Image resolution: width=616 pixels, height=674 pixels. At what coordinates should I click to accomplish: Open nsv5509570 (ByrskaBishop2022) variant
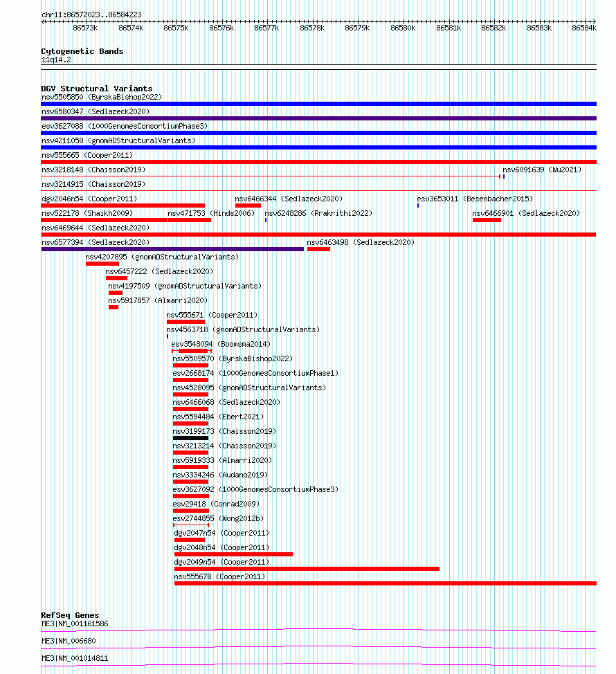click(233, 359)
